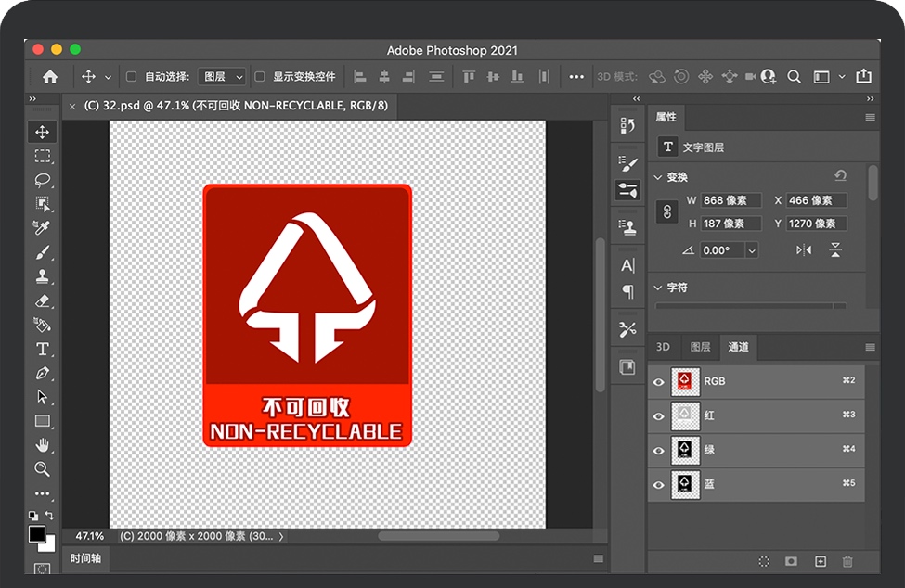
Task: Select the Lasso tool
Action: [43, 180]
